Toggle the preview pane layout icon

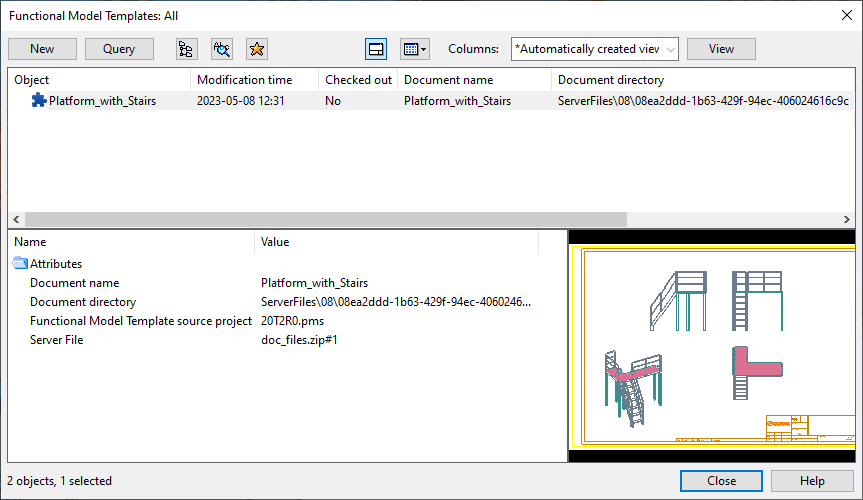point(376,49)
